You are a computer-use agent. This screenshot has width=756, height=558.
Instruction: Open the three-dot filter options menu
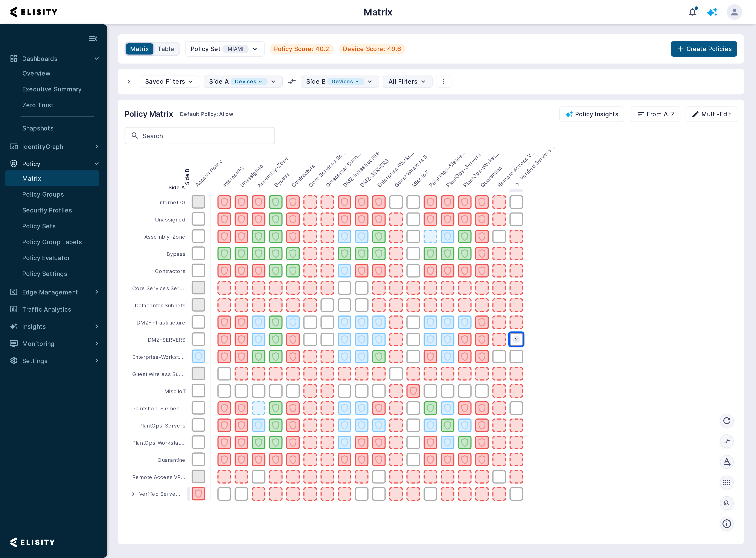click(x=444, y=81)
